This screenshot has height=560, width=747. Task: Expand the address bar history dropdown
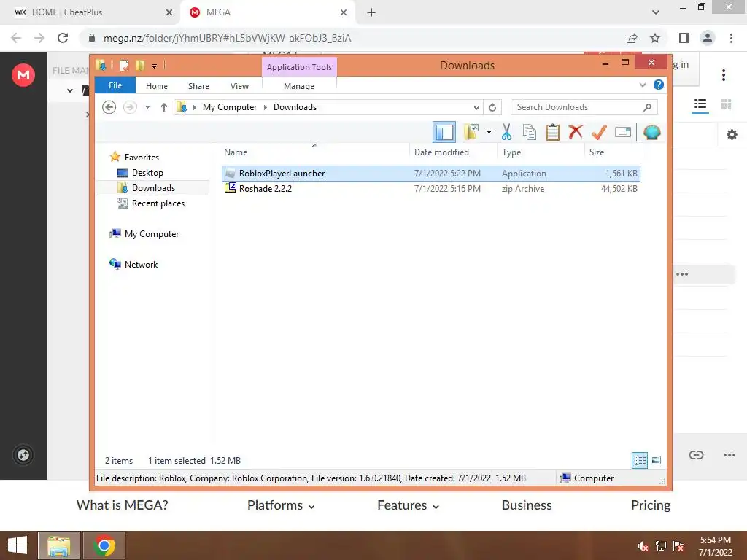[476, 108]
